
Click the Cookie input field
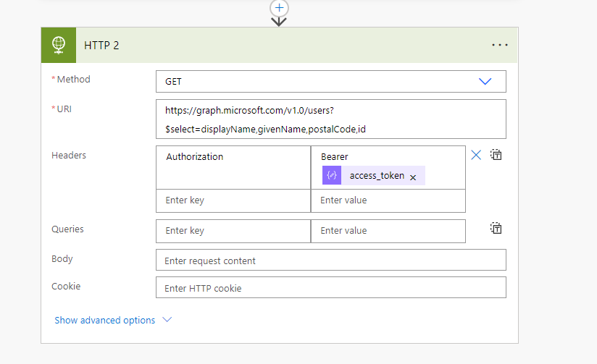pyautogui.click(x=330, y=288)
